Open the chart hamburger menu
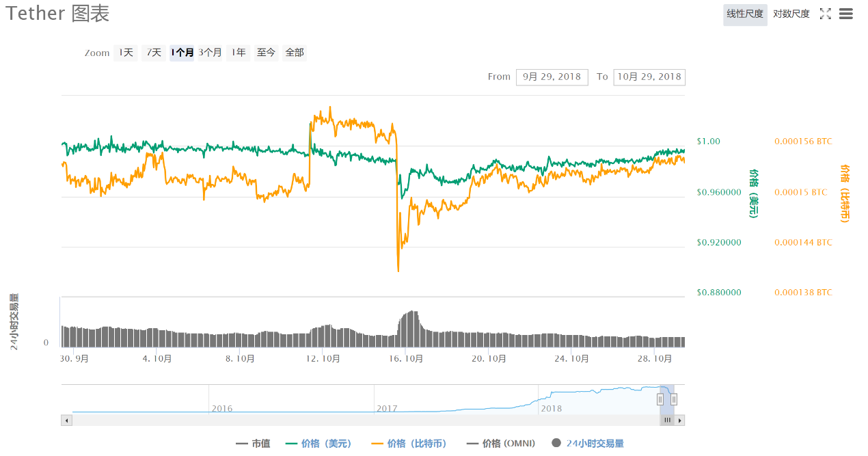This screenshot has height=456, width=868. (x=845, y=14)
